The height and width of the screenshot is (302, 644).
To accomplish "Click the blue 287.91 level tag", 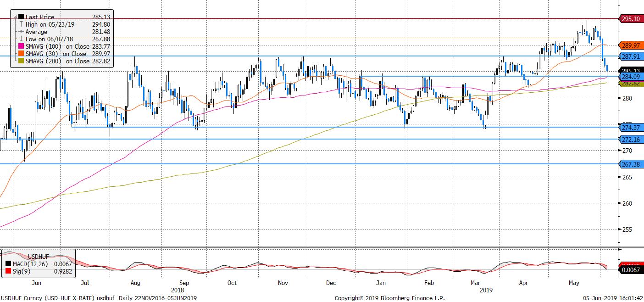I will 631,56.
